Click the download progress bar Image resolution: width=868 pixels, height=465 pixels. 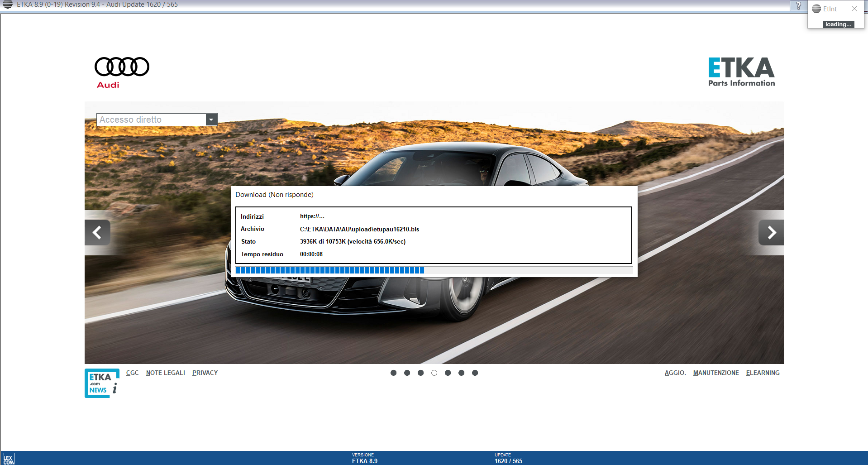pyautogui.click(x=434, y=270)
